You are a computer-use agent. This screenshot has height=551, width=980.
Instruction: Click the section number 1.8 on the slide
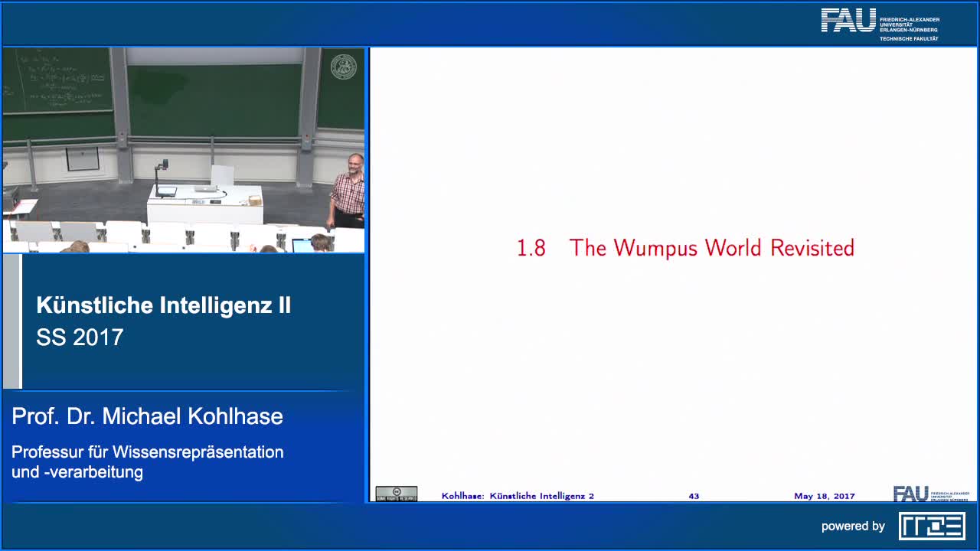[x=531, y=248]
